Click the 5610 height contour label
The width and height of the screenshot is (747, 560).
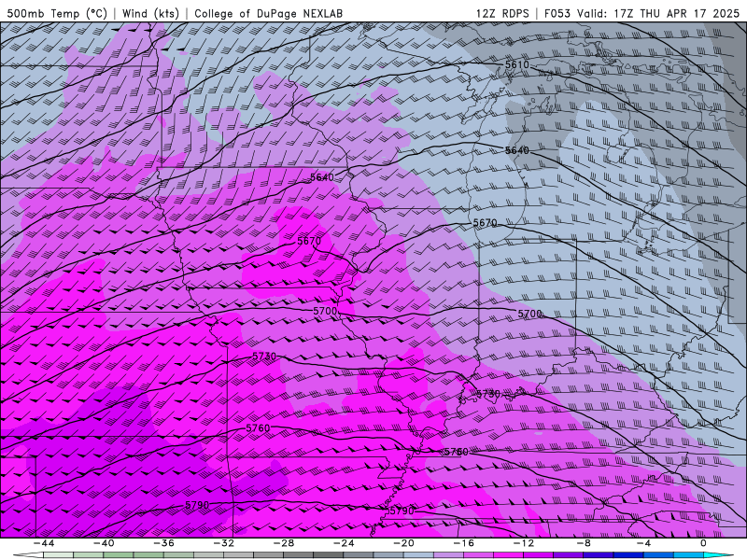point(517,64)
